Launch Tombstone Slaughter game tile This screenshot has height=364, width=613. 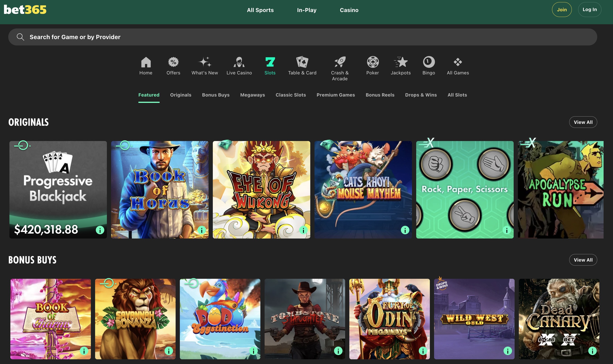pyautogui.click(x=305, y=319)
